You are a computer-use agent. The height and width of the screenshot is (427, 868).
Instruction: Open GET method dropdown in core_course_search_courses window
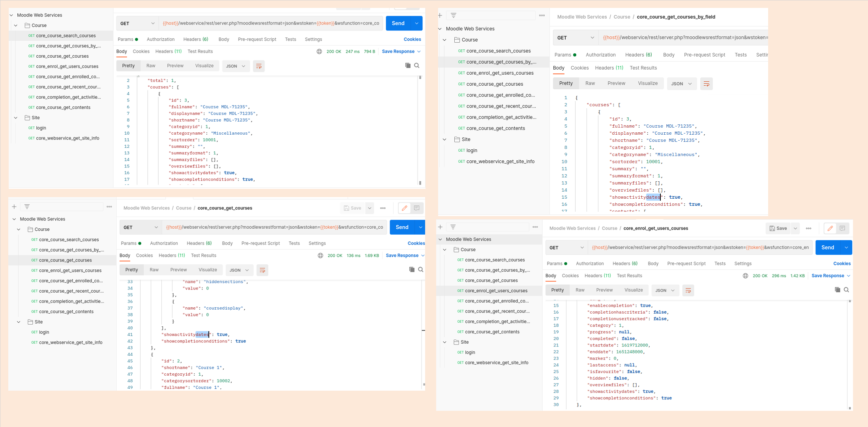point(137,23)
